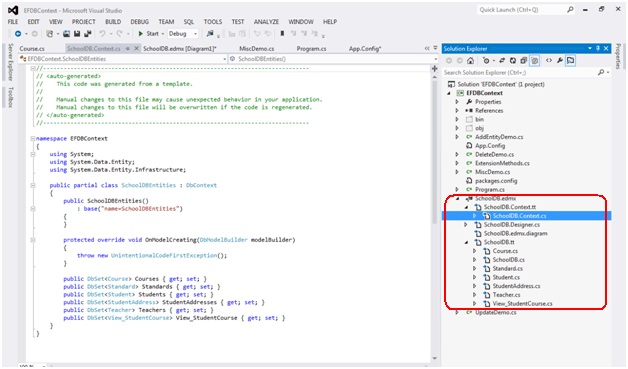Viewport: 628px width, 369px height.
Task: Click the Sync with Active Document icon
Action: click(x=502, y=60)
